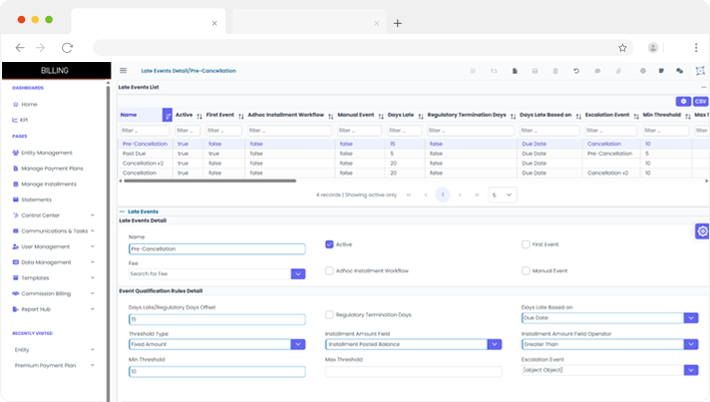Enable Adhoc Installment Workflow checkbox
The image size is (710, 402).
329,271
